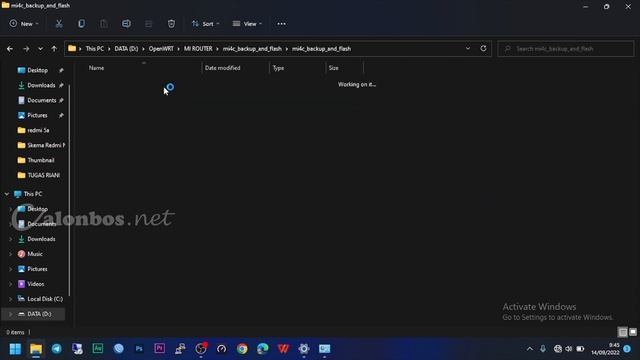Open the Sort dropdown menu
The width and height of the screenshot is (640, 360).
tap(206, 24)
